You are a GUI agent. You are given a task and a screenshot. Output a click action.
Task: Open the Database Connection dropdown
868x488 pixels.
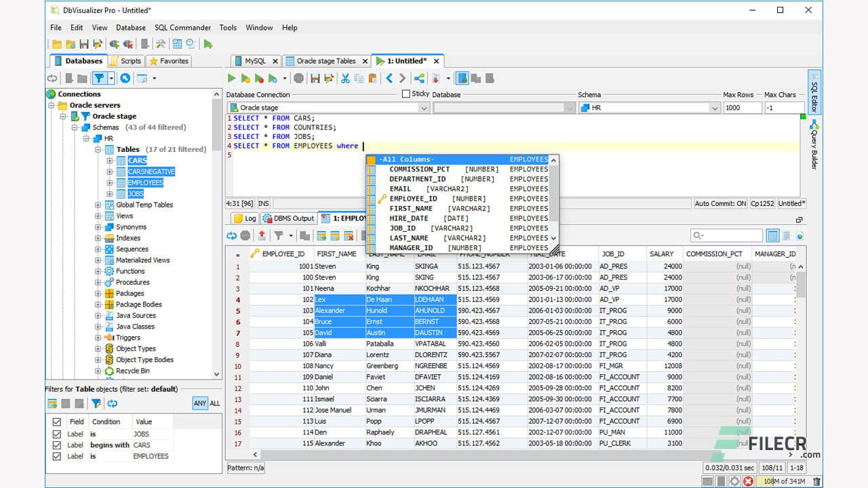pyautogui.click(x=424, y=107)
